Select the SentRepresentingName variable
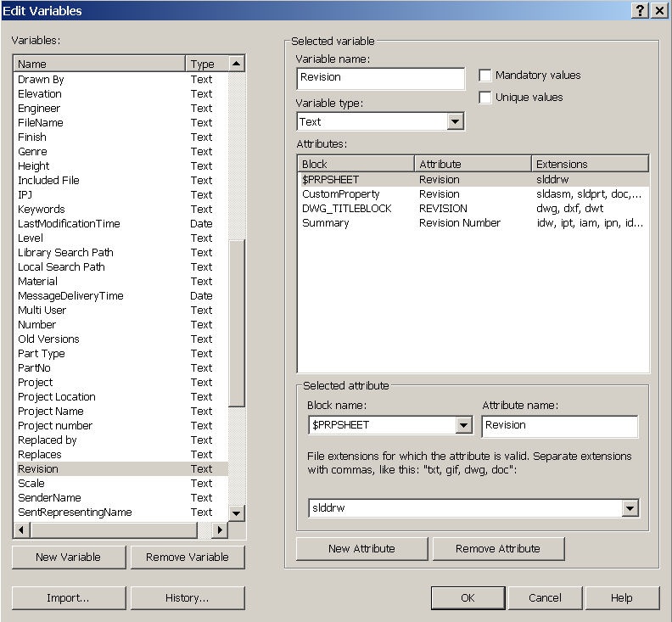 pos(121,513)
